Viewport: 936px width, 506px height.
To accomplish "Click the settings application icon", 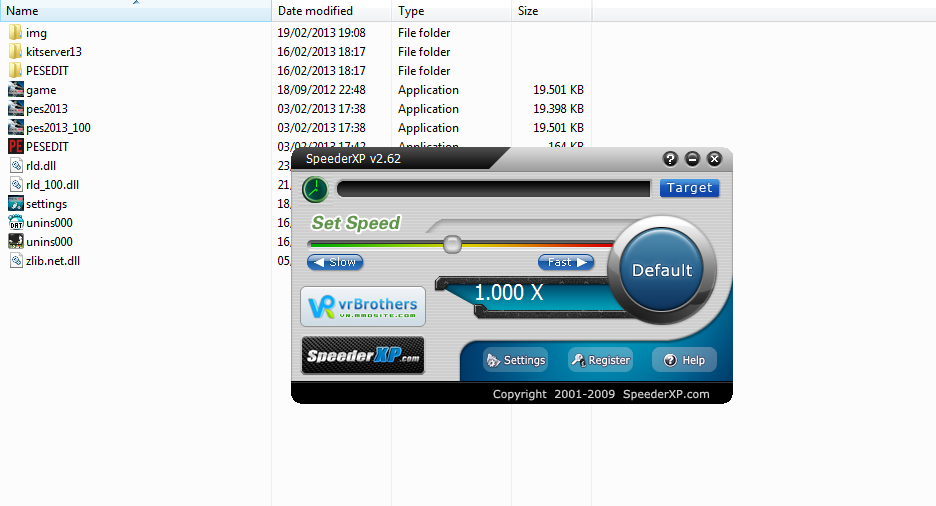I will [16, 203].
